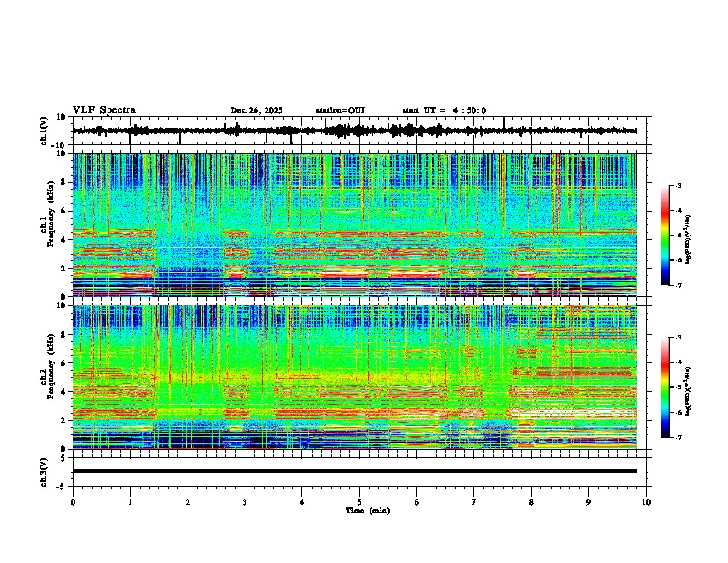
Task: Click inside the ch.1 spectrogram plot
Action: (355, 224)
